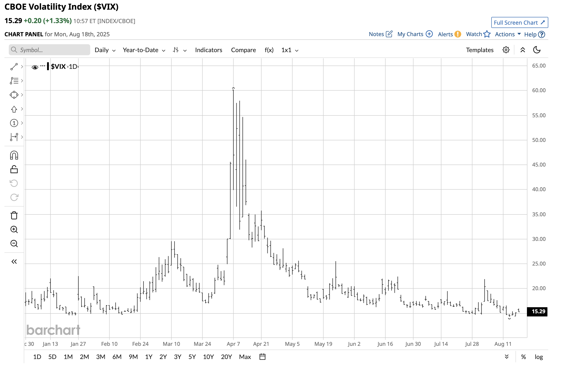Open the Templates menu
The height and width of the screenshot is (392, 576).
(480, 50)
